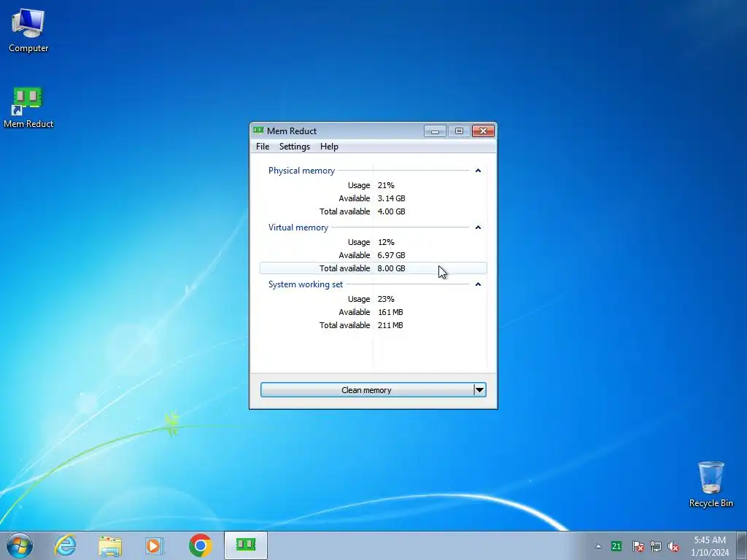Select the Available 161 MB row
747x560 pixels.
pyautogui.click(x=373, y=312)
